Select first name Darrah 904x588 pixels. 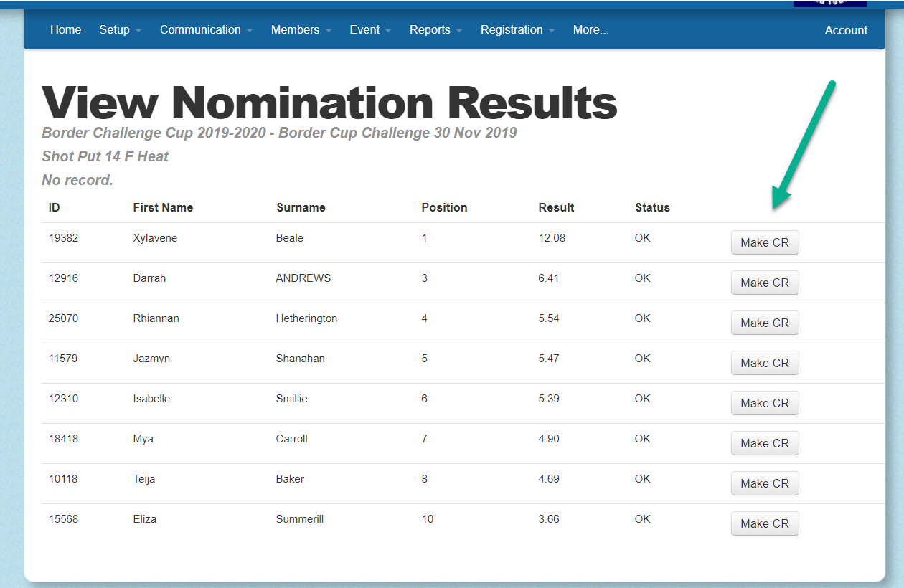(x=149, y=278)
